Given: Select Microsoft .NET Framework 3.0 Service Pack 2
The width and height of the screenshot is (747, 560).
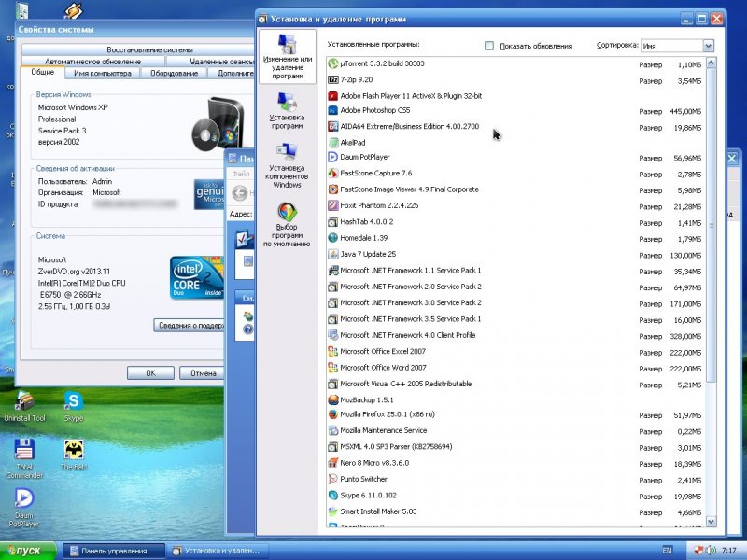Looking at the screenshot, I should [516, 302].
